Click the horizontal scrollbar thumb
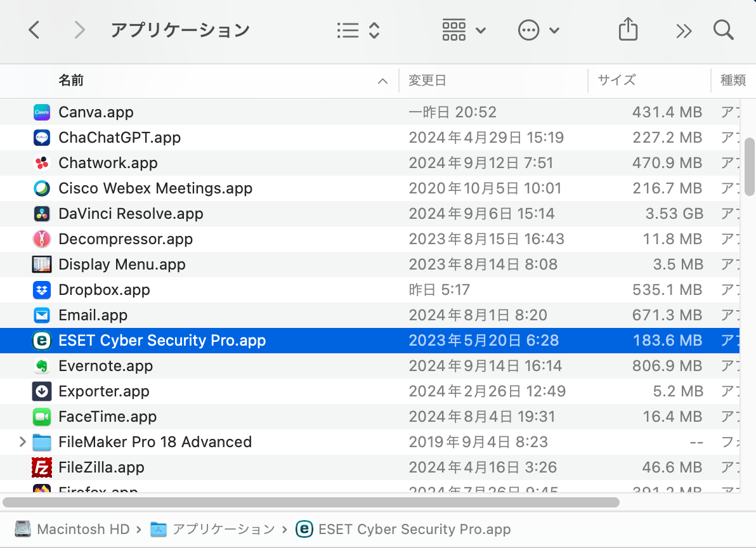Image resolution: width=756 pixels, height=548 pixels. [311, 502]
